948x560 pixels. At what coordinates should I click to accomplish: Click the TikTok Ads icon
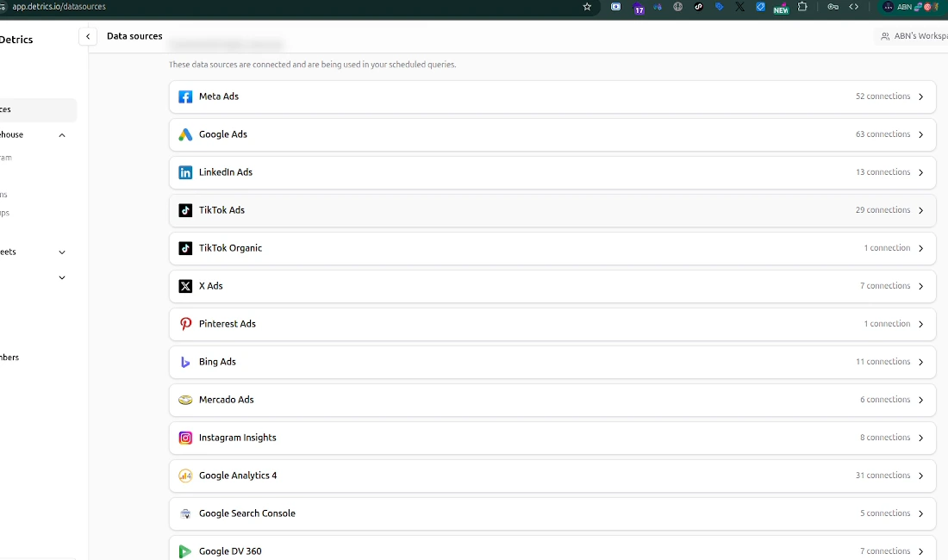click(185, 210)
